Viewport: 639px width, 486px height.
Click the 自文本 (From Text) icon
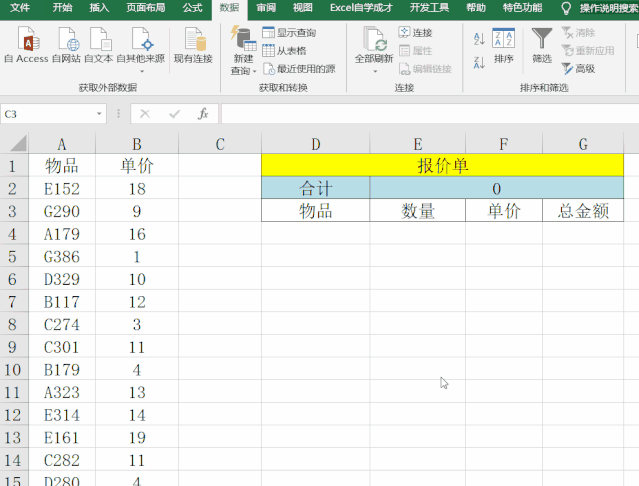pos(99,45)
